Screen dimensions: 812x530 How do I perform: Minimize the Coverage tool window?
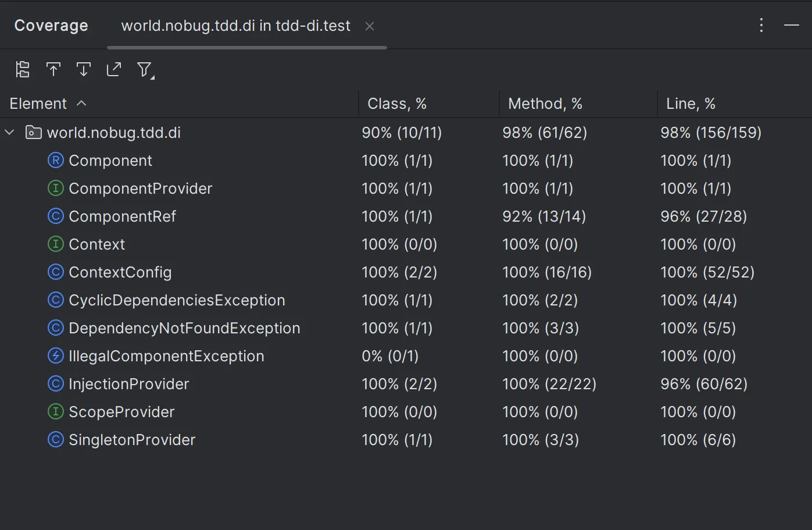click(792, 25)
